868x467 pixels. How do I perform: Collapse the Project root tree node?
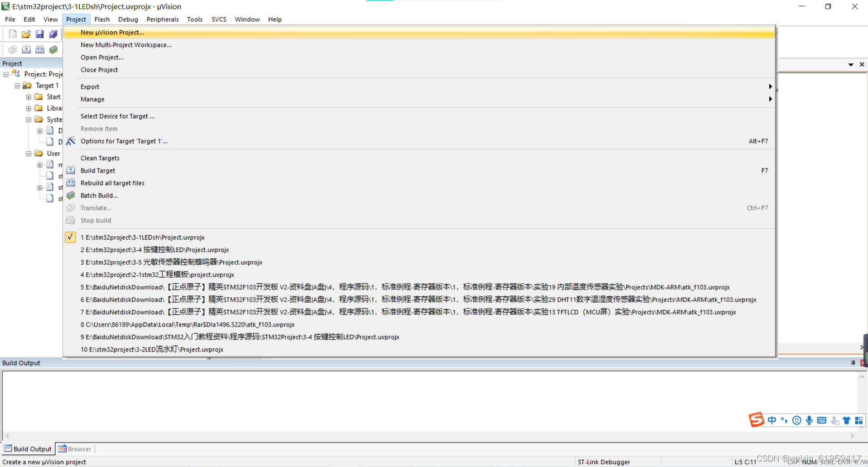[6, 74]
